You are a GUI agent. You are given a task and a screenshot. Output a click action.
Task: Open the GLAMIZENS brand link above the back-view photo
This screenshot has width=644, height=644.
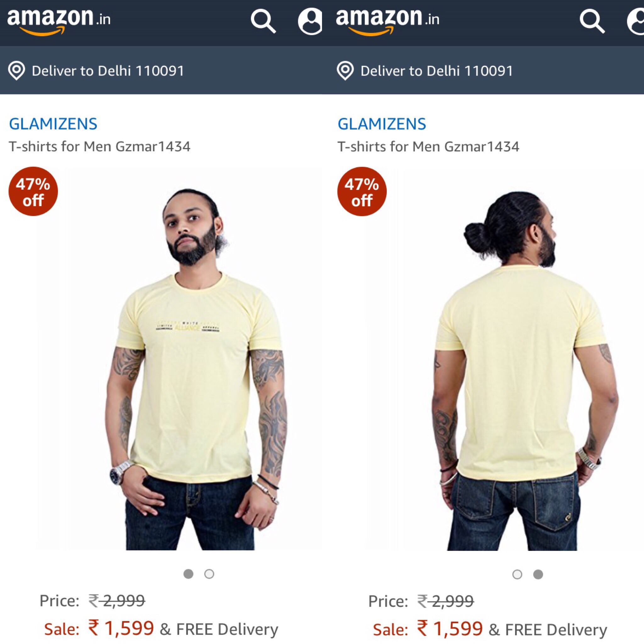pos(382,124)
